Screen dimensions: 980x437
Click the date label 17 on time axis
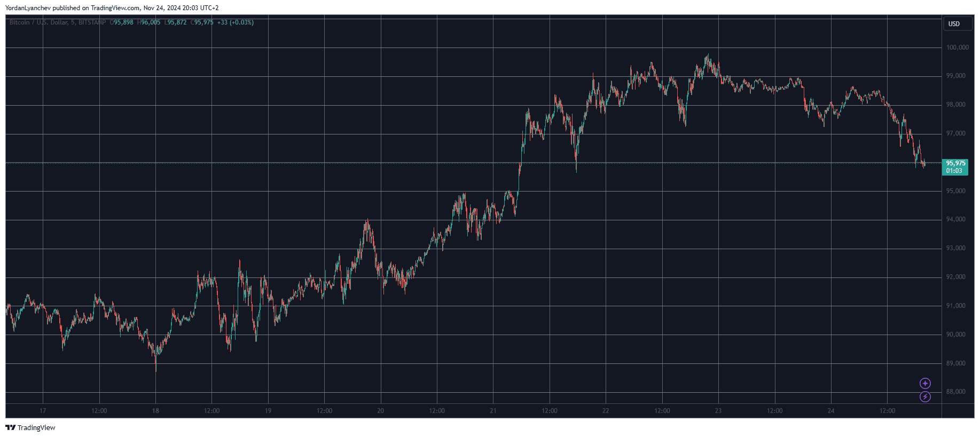click(43, 411)
